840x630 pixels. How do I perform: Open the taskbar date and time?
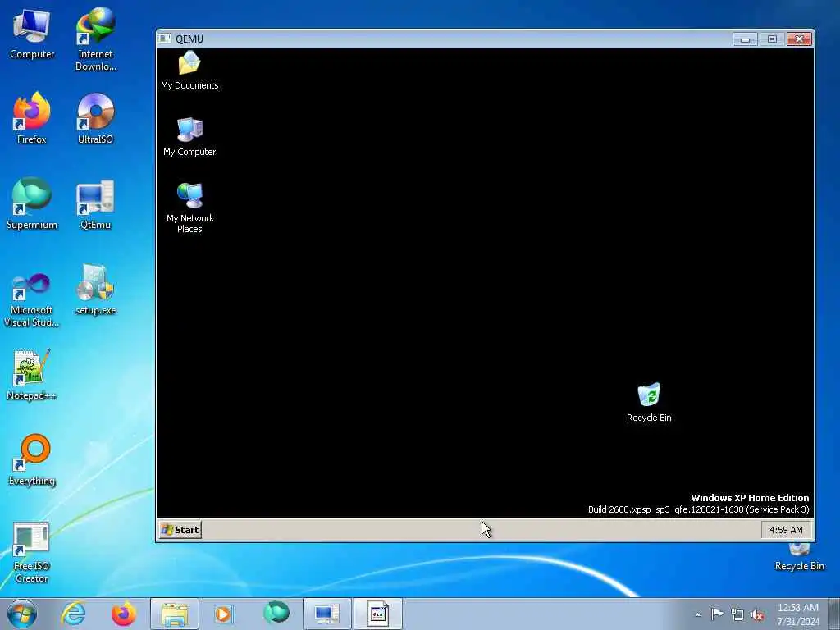[x=797, y=614]
